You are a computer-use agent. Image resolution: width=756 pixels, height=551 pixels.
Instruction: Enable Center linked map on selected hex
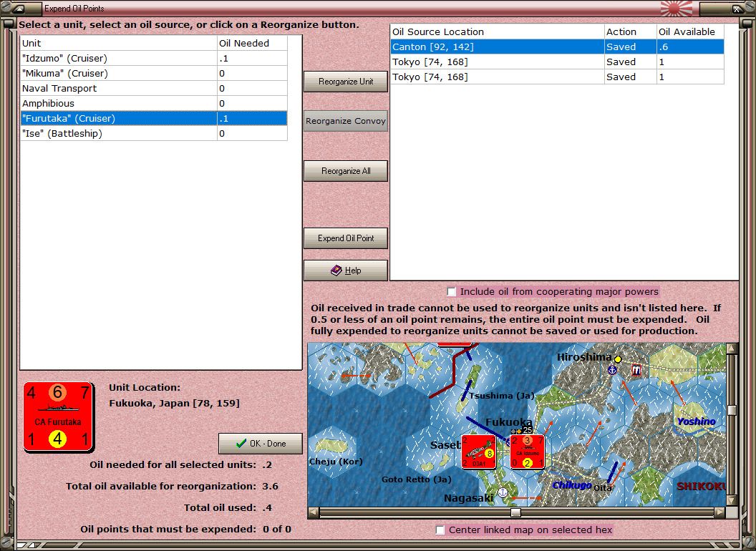(440, 530)
